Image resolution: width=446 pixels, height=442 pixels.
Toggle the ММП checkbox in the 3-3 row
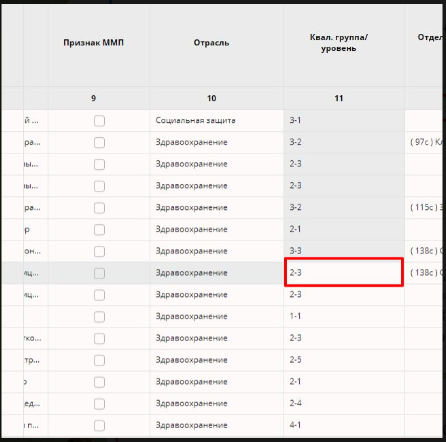pos(99,251)
